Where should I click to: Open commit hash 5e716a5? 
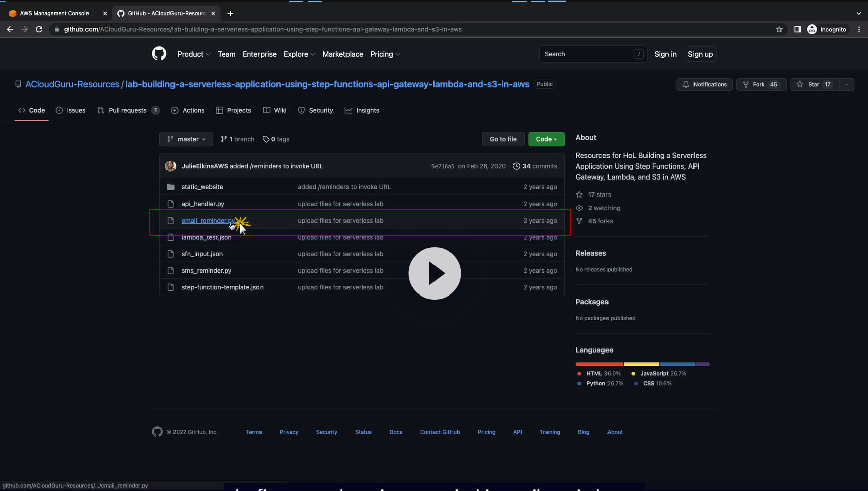(x=443, y=166)
